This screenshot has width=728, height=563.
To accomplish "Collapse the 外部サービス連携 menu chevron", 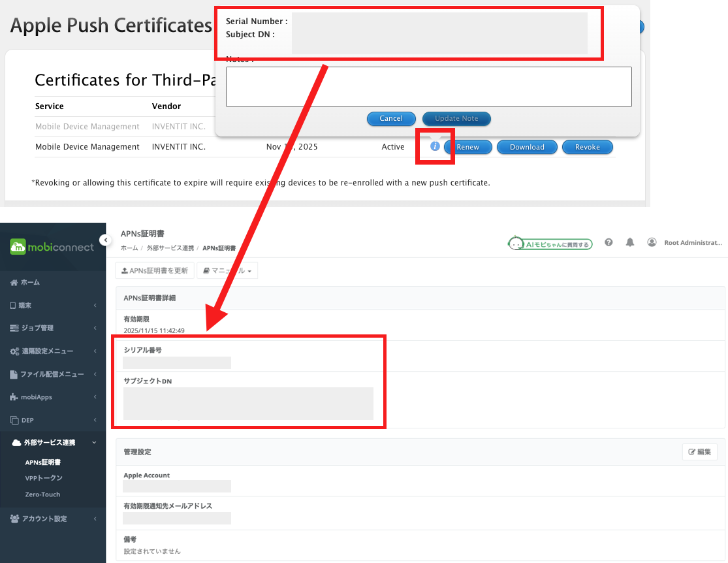I will click(94, 443).
